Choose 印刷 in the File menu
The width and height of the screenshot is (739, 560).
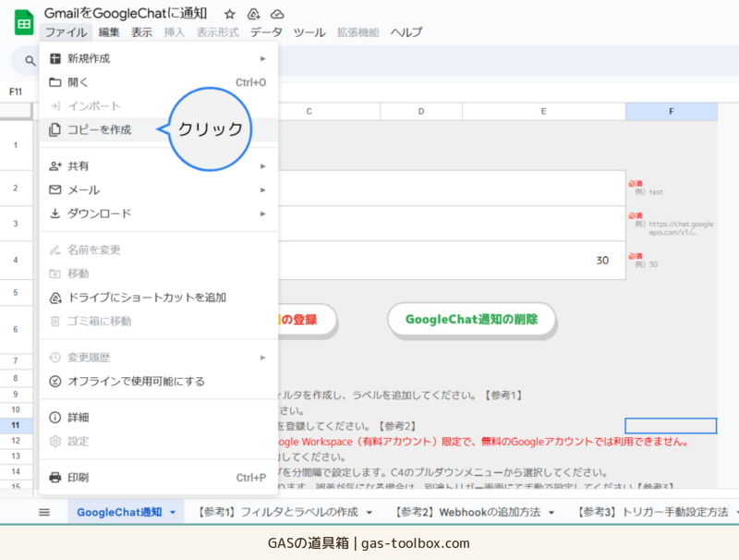tap(159, 477)
